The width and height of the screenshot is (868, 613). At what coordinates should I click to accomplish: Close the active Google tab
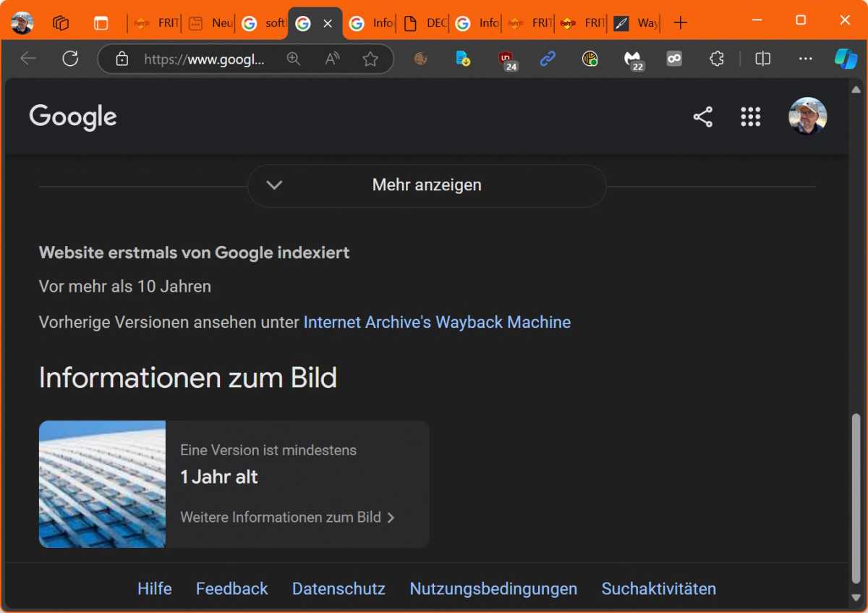click(x=328, y=24)
